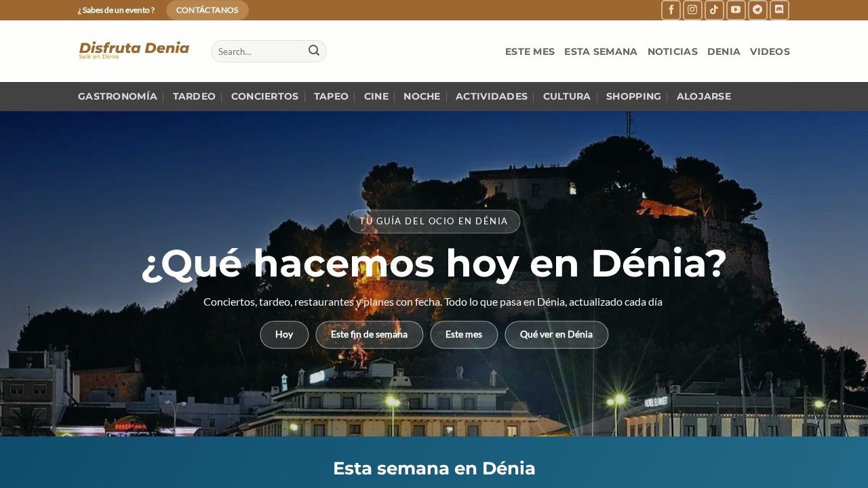Click the Este mes hero button
868x488 pixels.
click(x=464, y=335)
